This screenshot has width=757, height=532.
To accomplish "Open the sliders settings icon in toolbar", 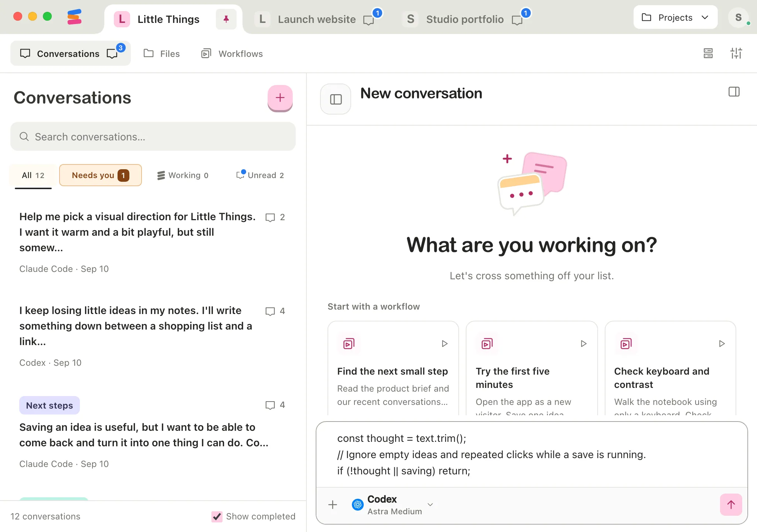I will [x=736, y=53].
